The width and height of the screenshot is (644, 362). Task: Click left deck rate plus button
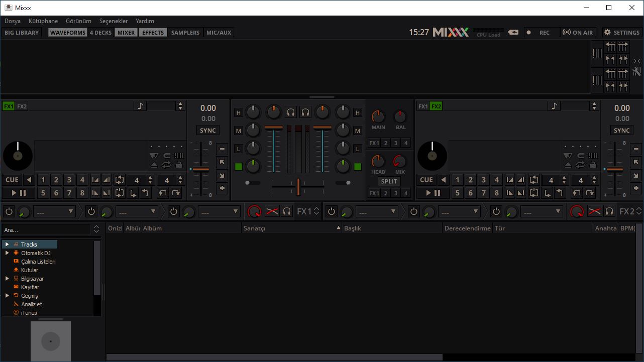pyautogui.click(x=222, y=188)
